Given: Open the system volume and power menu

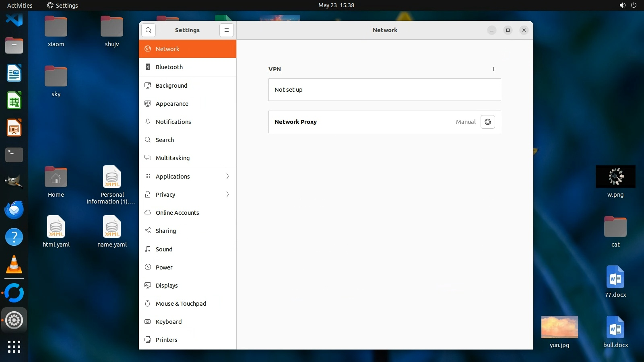Looking at the screenshot, I should 628,5.
